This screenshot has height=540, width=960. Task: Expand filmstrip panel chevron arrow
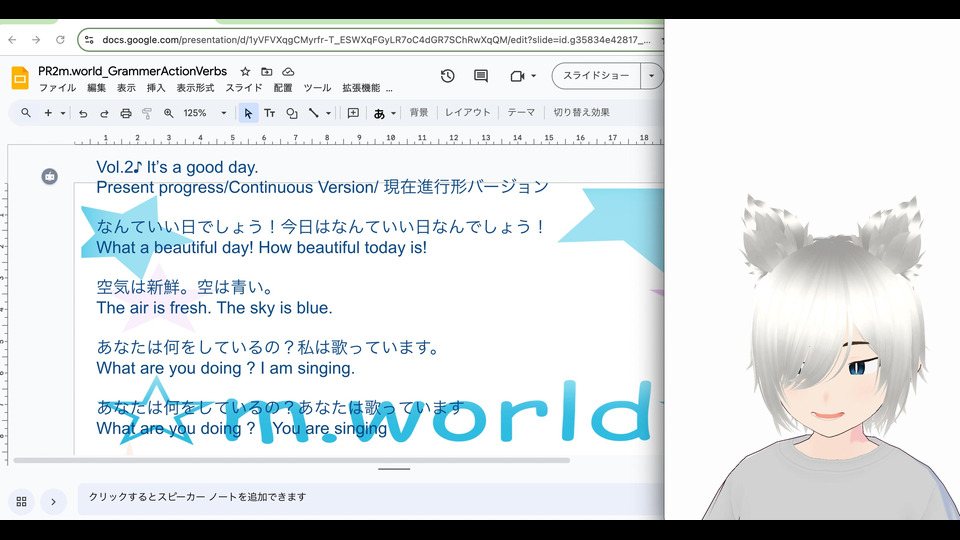pyautogui.click(x=53, y=502)
